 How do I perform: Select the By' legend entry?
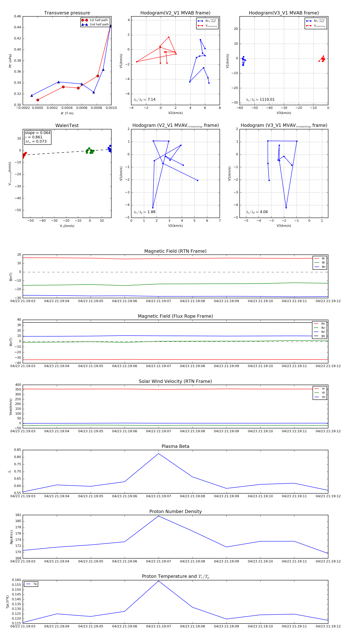(320, 328)
